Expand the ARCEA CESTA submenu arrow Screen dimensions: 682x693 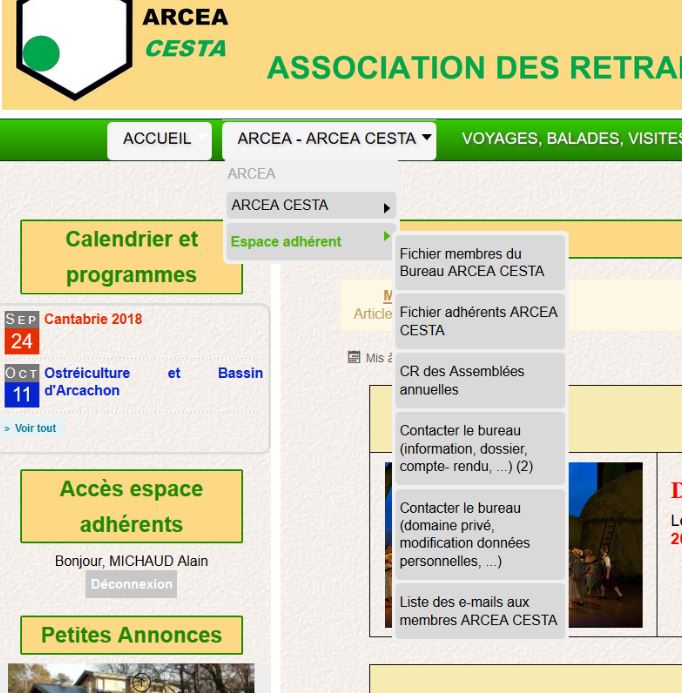point(384,208)
